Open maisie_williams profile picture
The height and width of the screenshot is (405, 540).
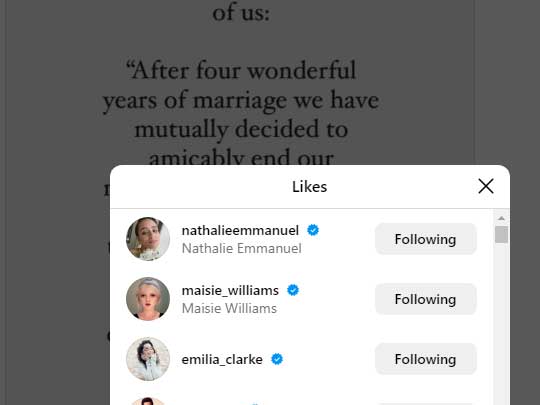pos(148,299)
